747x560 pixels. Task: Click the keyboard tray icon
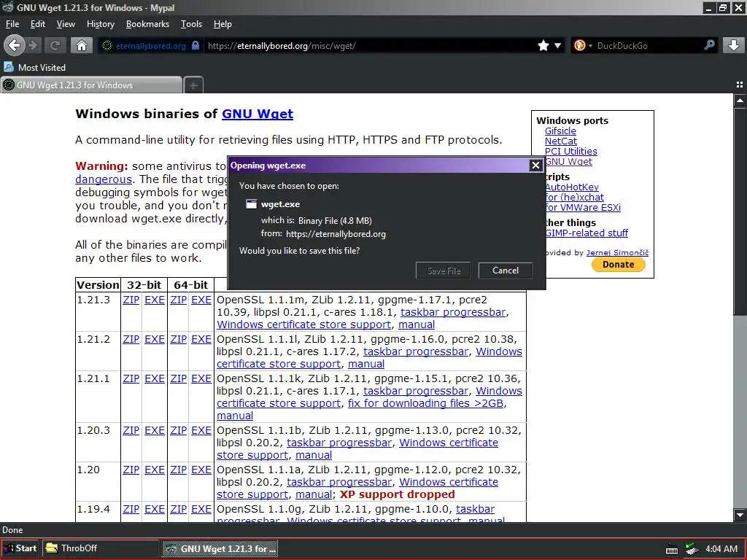(x=672, y=550)
